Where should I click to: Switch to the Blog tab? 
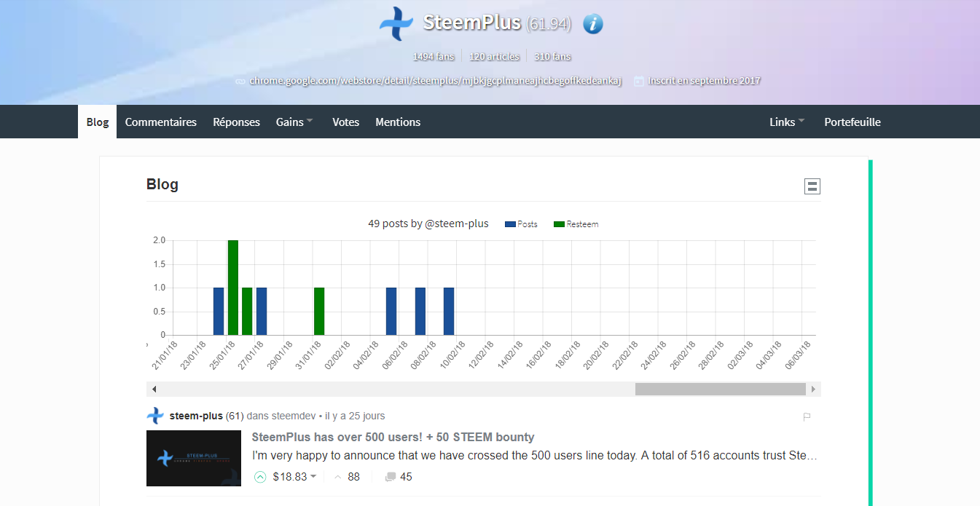pos(97,122)
